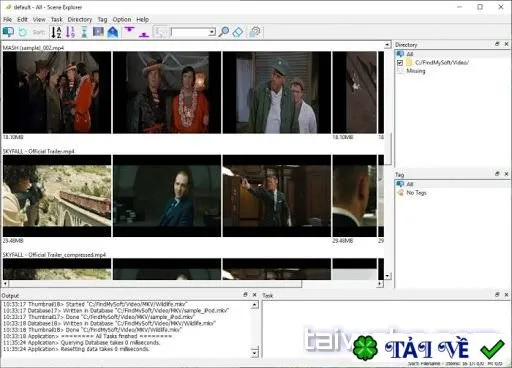Open the Help menu

142,19
